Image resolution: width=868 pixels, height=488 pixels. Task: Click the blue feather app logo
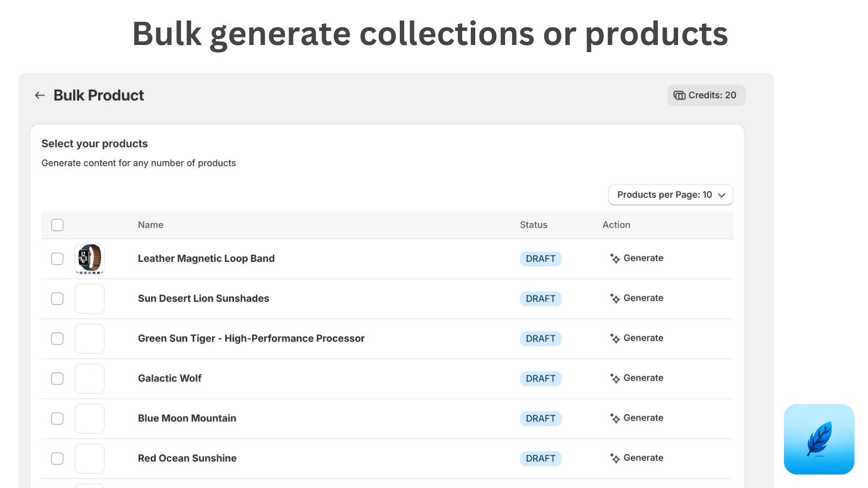[819, 440]
